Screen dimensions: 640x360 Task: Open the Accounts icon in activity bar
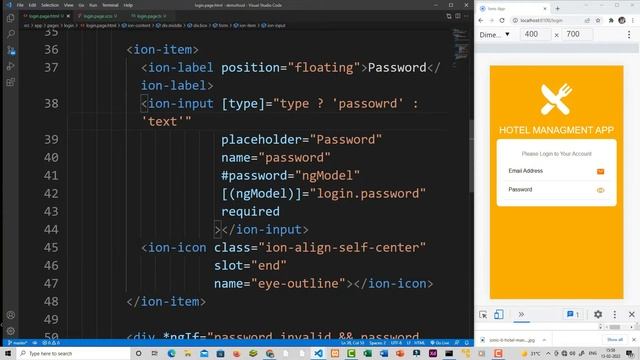coord(11,315)
